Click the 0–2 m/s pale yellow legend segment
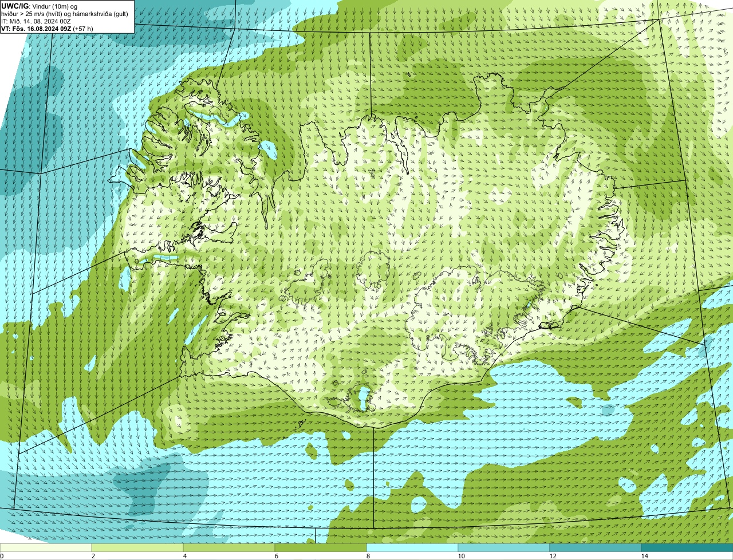733x560 pixels. (x=46, y=547)
